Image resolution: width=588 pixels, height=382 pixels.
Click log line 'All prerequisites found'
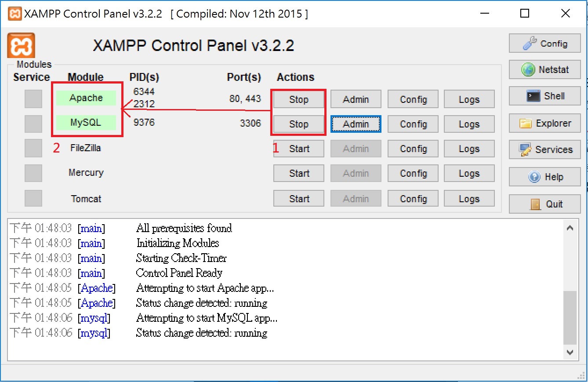coord(184,228)
